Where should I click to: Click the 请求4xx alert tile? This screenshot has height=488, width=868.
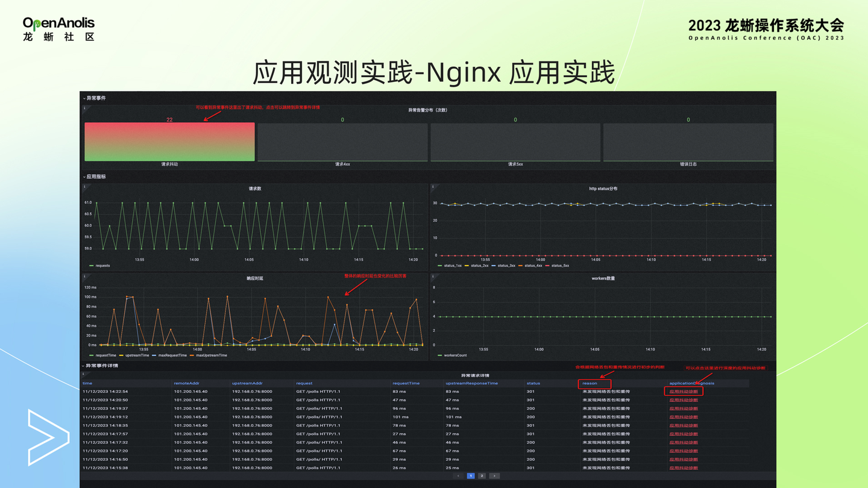(342, 142)
